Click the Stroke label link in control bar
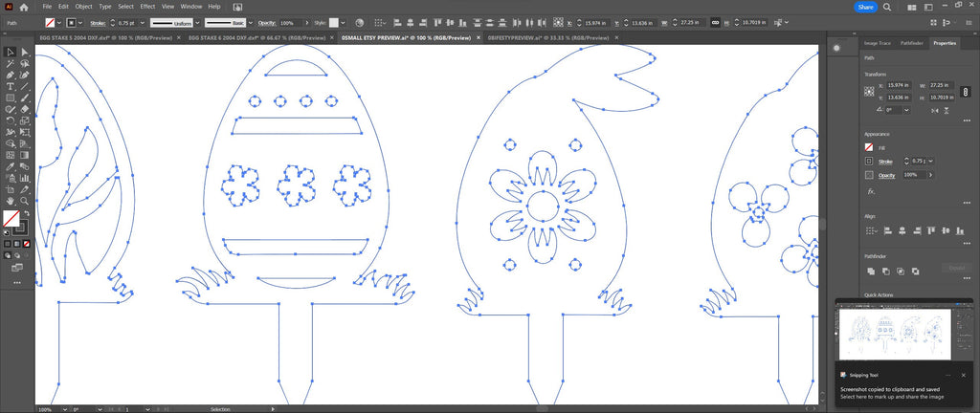 pyautogui.click(x=98, y=22)
